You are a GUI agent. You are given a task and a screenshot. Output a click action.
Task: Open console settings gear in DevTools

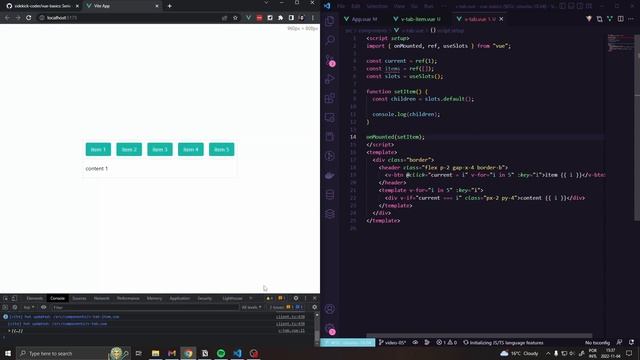pos(314,307)
